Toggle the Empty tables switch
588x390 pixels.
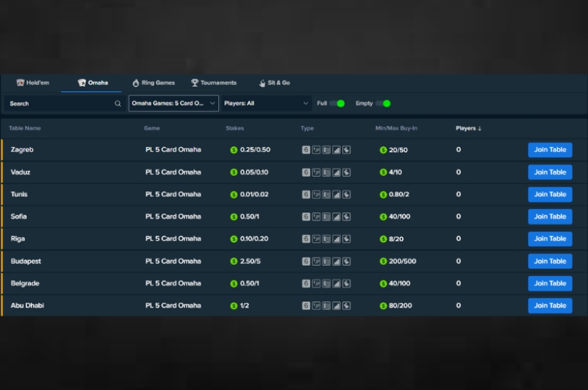pos(383,103)
